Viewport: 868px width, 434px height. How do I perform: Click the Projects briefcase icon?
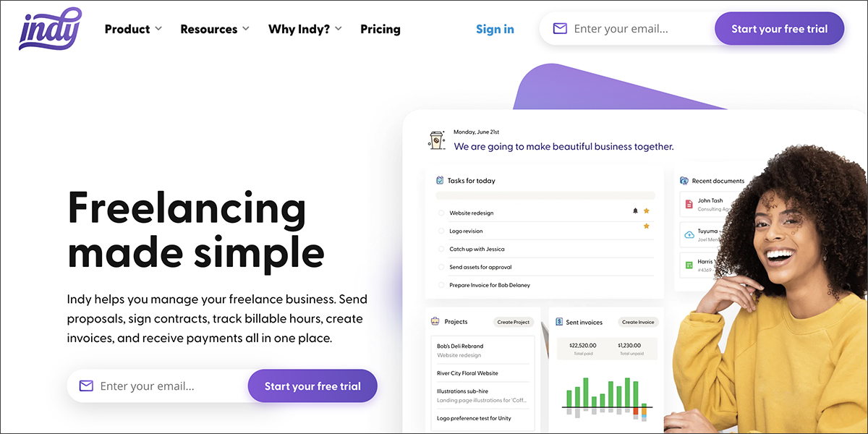(x=435, y=321)
